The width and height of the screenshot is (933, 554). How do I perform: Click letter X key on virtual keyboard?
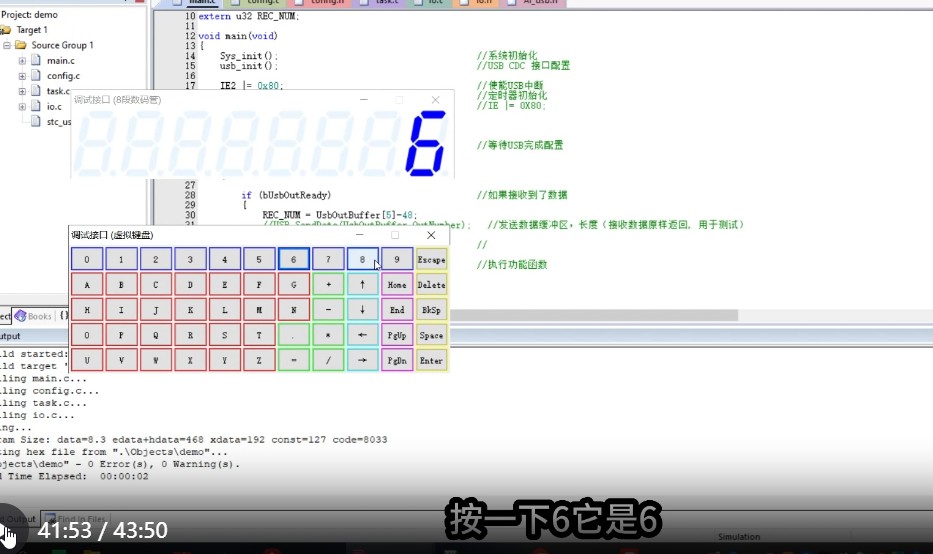(x=190, y=360)
